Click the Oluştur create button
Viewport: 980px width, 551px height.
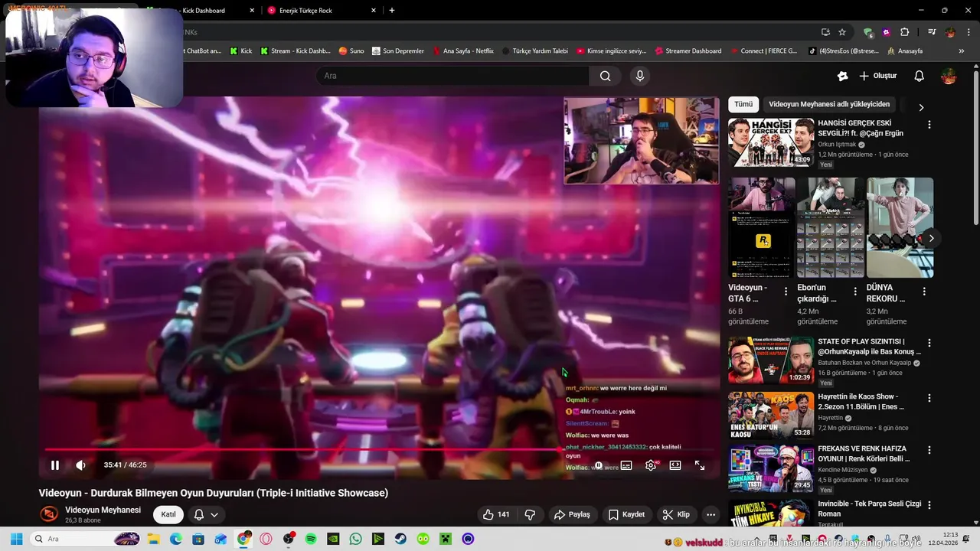[878, 76]
